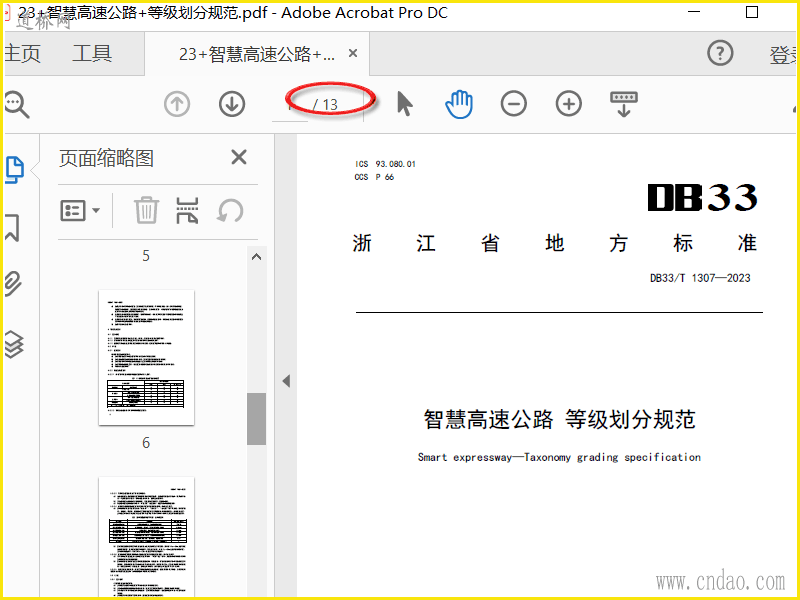
Task: Open the bookmarks sidebar panel
Action: pyautogui.click(x=12, y=227)
